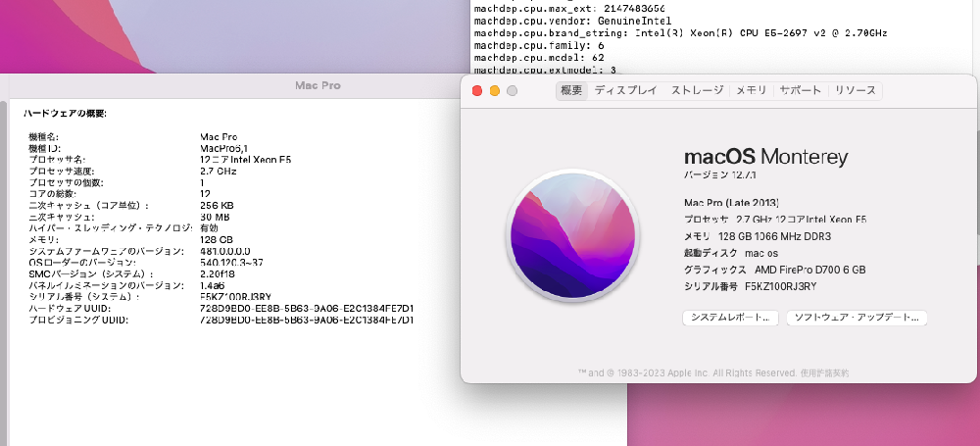Select the 機種名 row in system report
The image size is (980, 446).
[132, 136]
